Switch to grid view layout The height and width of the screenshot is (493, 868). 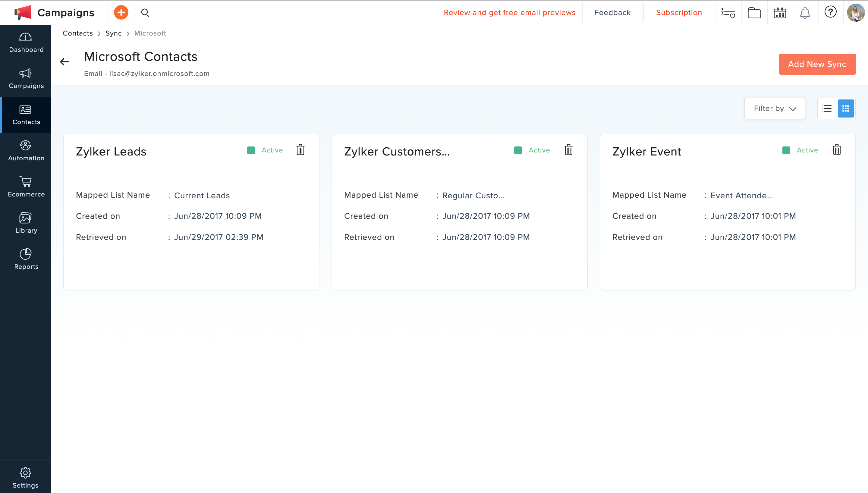[845, 108]
